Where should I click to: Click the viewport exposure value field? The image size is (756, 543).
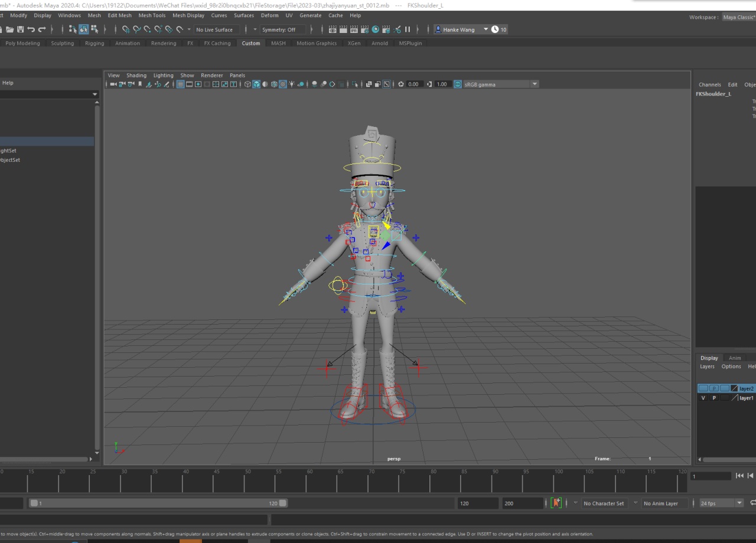point(415,84)
